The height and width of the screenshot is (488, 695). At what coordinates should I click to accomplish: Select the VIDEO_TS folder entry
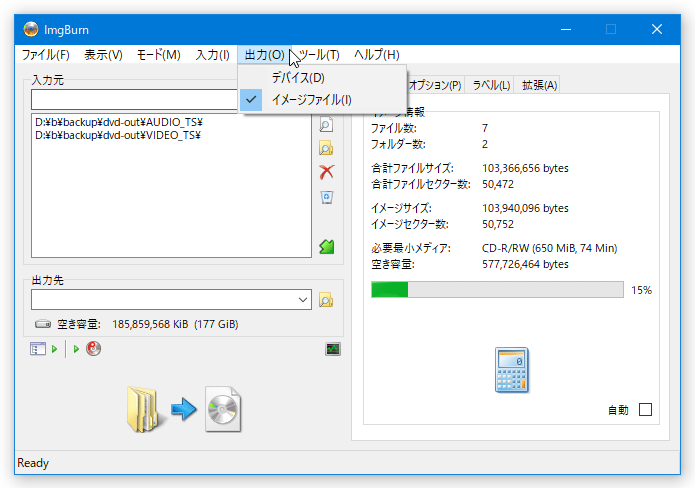tap(118, 135)
